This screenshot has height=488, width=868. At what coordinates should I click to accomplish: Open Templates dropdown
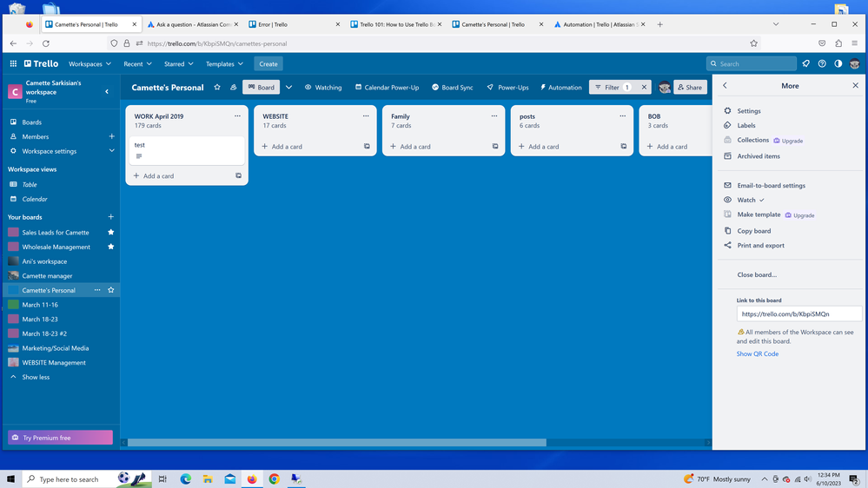[x=224, y=63]
